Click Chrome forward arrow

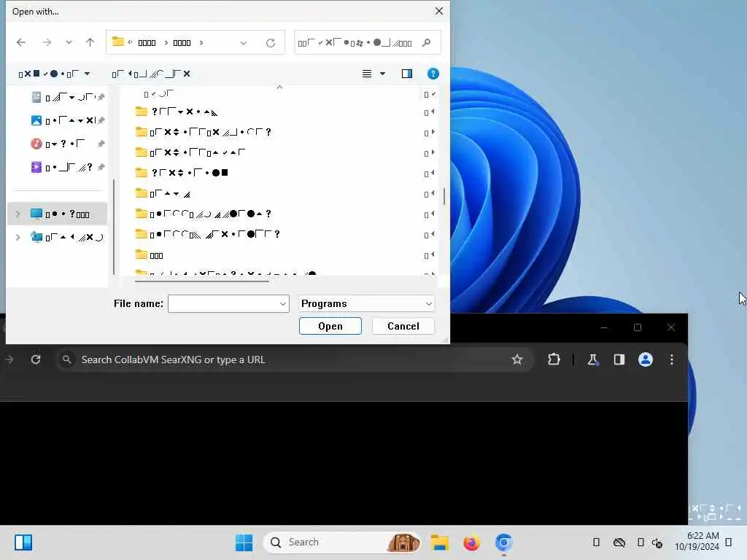[x=9, y=359]
